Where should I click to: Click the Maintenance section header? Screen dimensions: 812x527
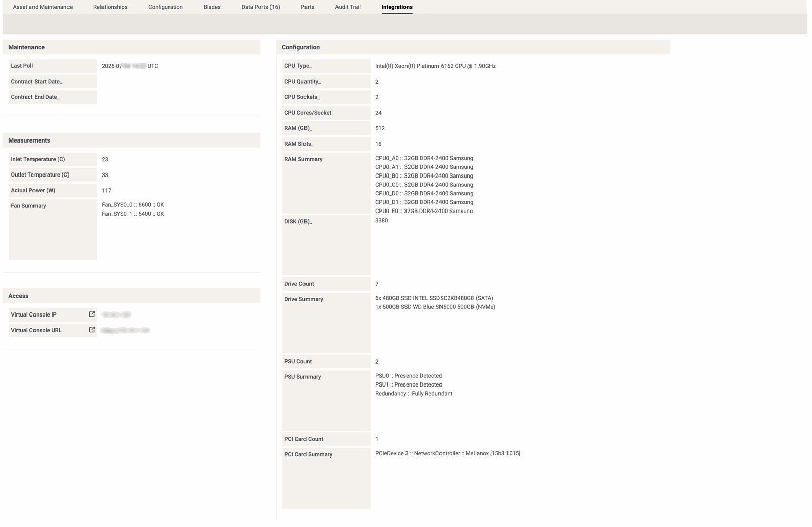(131, 47)
